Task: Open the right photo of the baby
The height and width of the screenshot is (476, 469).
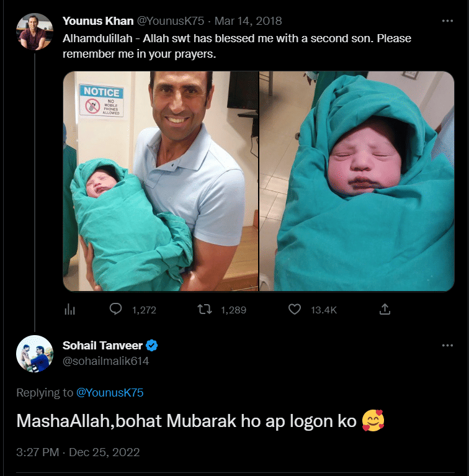Action: click(357, 181)
